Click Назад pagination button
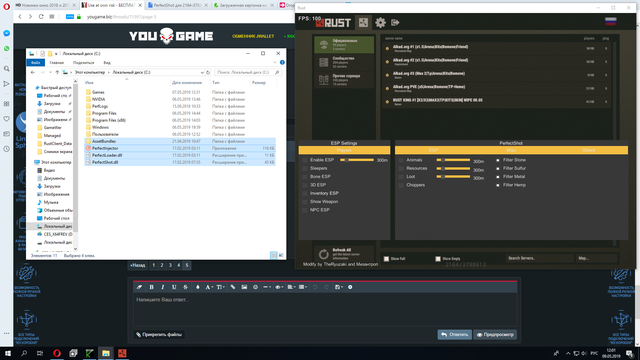This screenshot has width=640, height=360. click(138, 265)
